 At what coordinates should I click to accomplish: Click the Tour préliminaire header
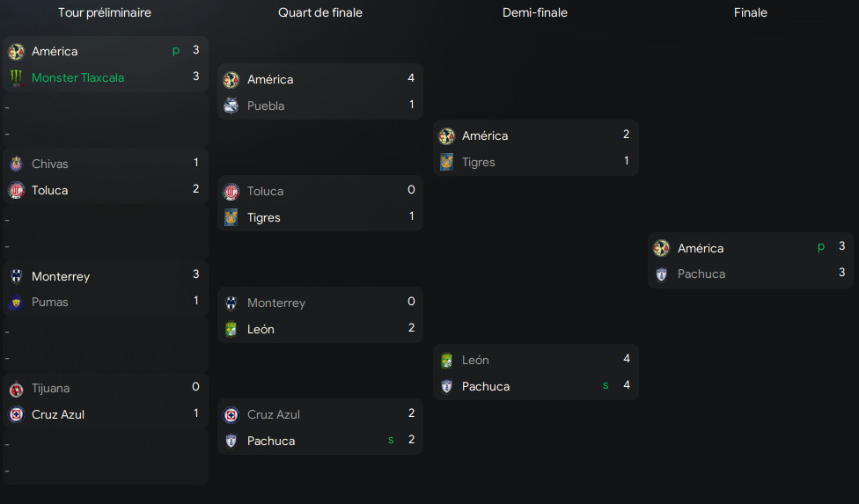click(104, 12)
